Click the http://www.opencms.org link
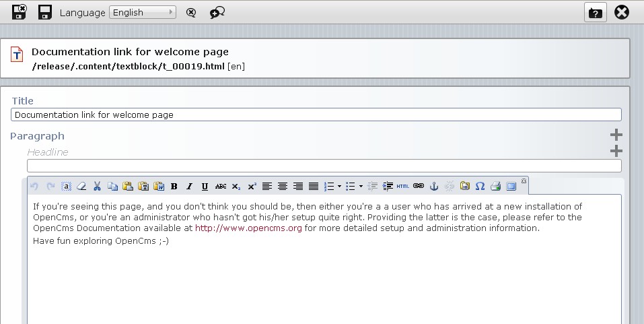This screenshot has height=324, width=644. (248, 228)
